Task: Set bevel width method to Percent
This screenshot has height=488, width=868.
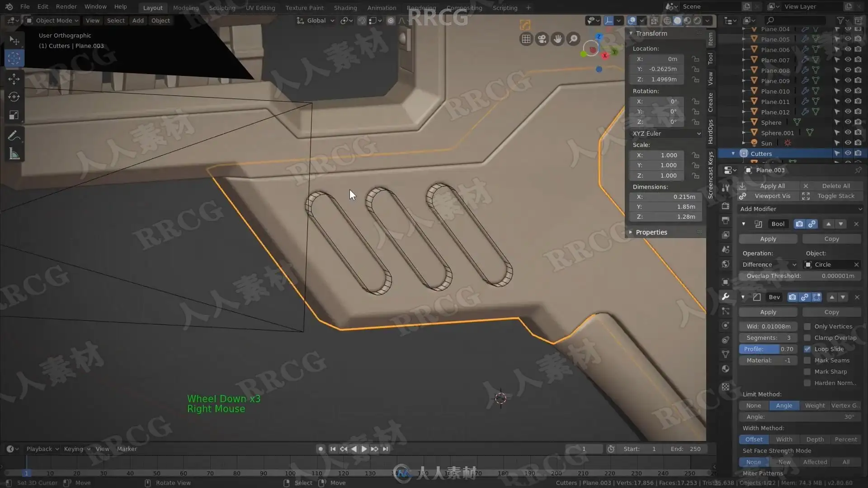Action: click(845, 439)
